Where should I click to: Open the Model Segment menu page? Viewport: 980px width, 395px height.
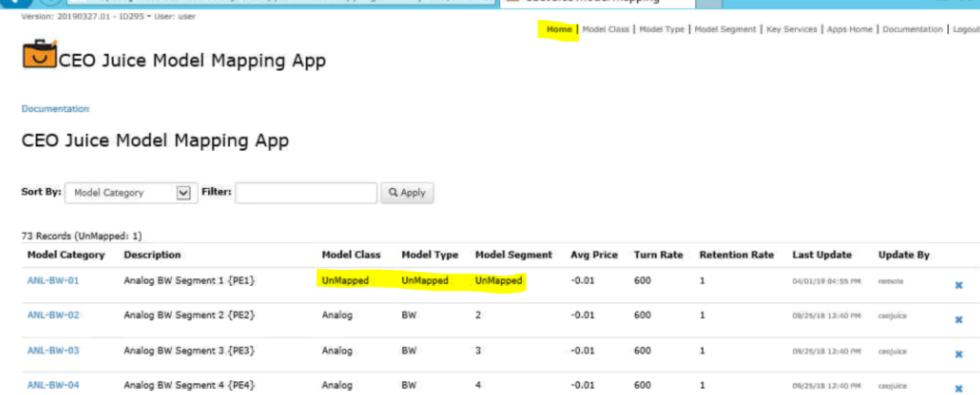(x=725, y=30)
